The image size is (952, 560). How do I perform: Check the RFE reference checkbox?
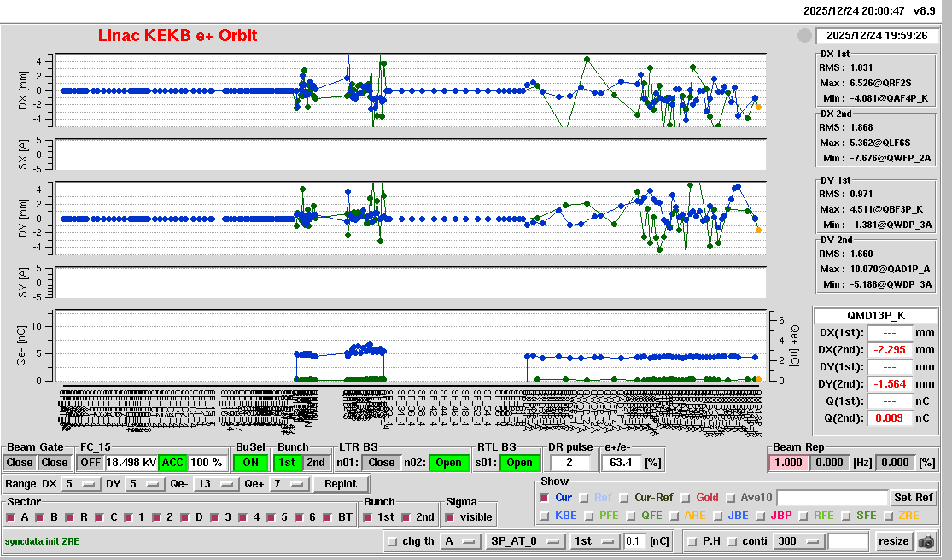803,516
